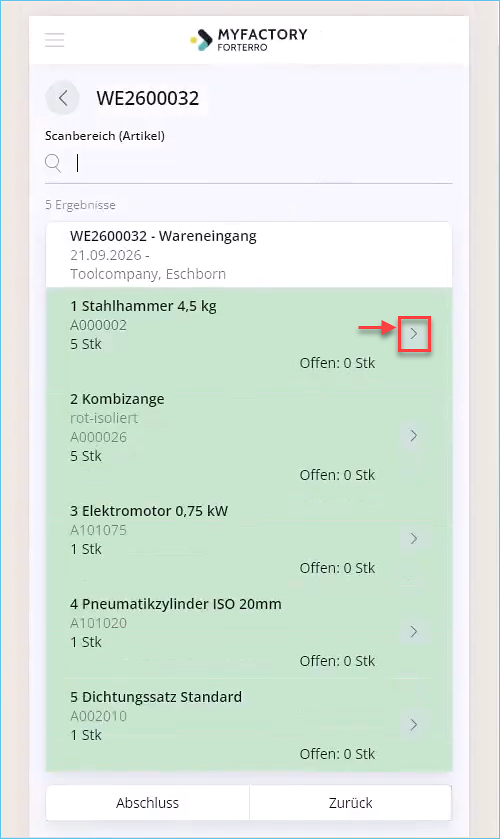Click 5 Stk quantity under A000002
The image size is (500, 839).
[x=86, y=344]
